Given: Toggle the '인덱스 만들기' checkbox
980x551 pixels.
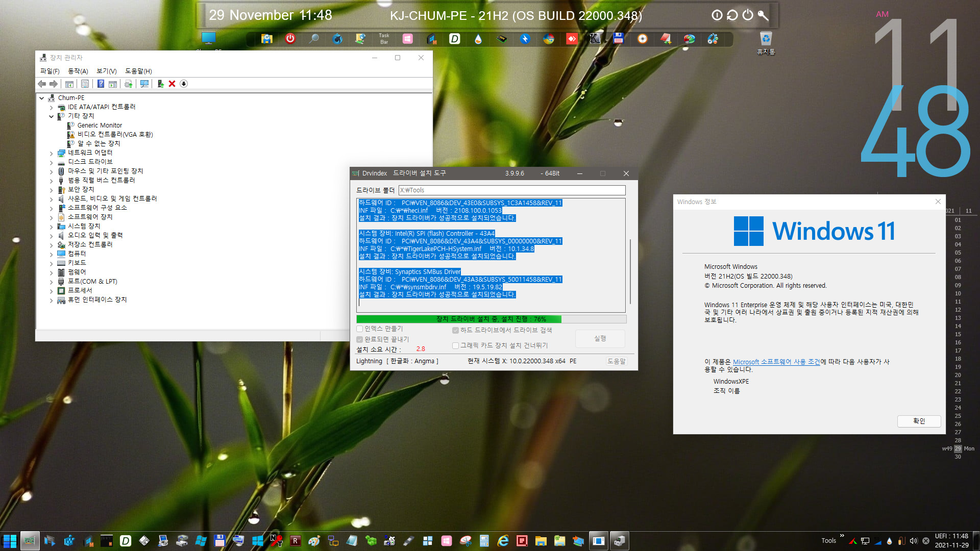Looking at the screenshot, I should [359, 329].
